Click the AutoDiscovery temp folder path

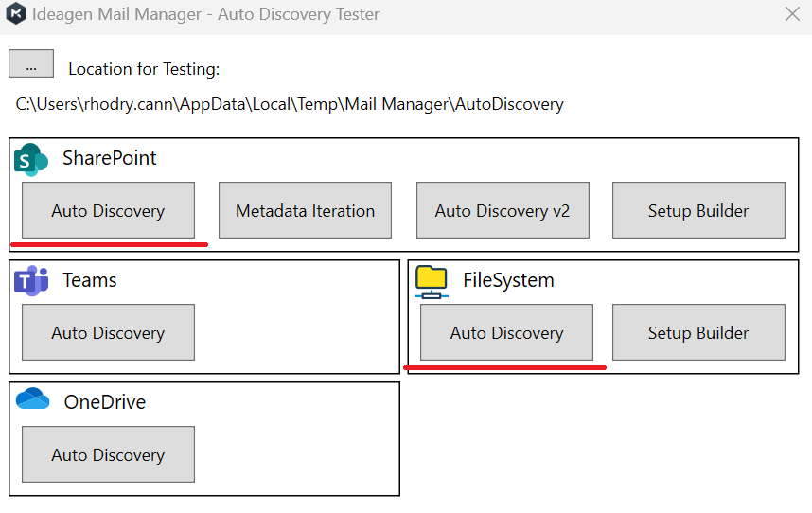tap(290, 104)
